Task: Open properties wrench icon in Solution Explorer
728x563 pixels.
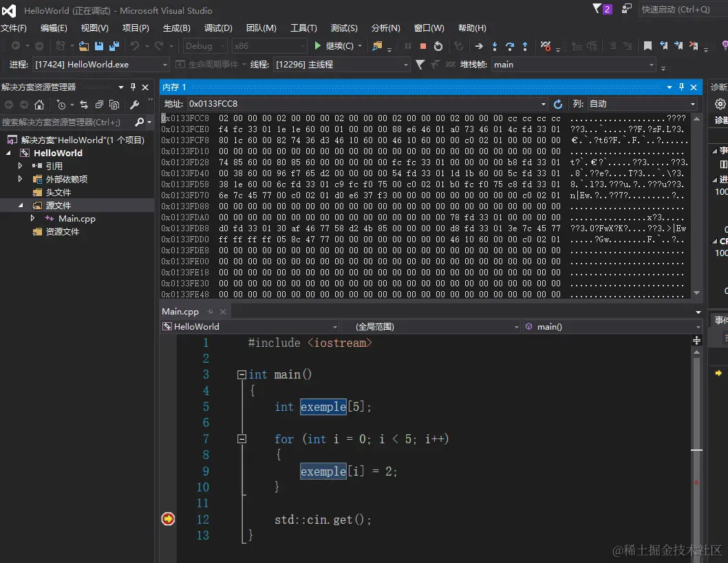Action: (134, 105)
